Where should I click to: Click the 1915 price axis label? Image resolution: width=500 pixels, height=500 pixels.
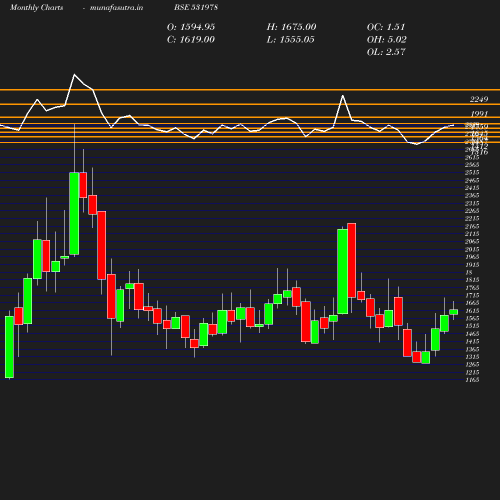tap(472, 265)
